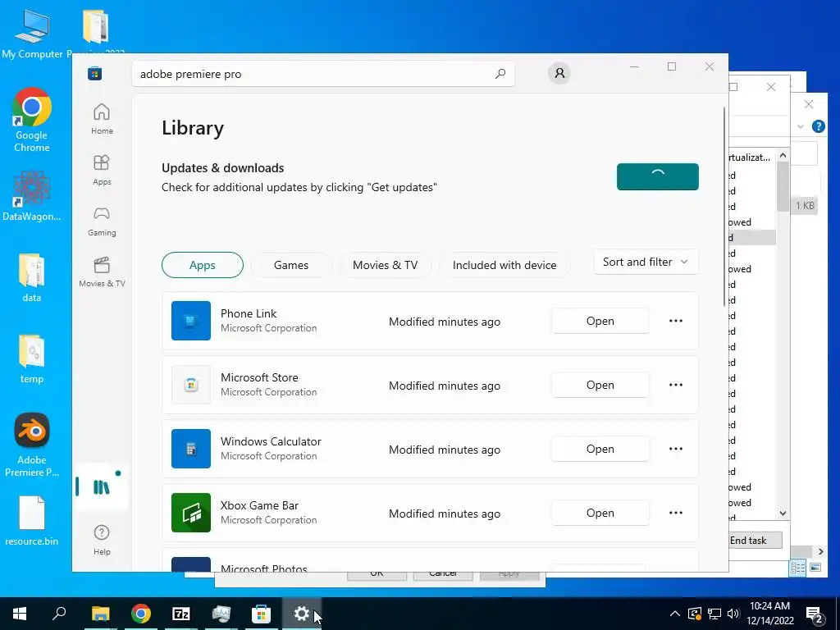Select Adobe Premiere Pro desktop shortcut
Image resolution: width=840 pixels, height=630 pixels.
32,445
